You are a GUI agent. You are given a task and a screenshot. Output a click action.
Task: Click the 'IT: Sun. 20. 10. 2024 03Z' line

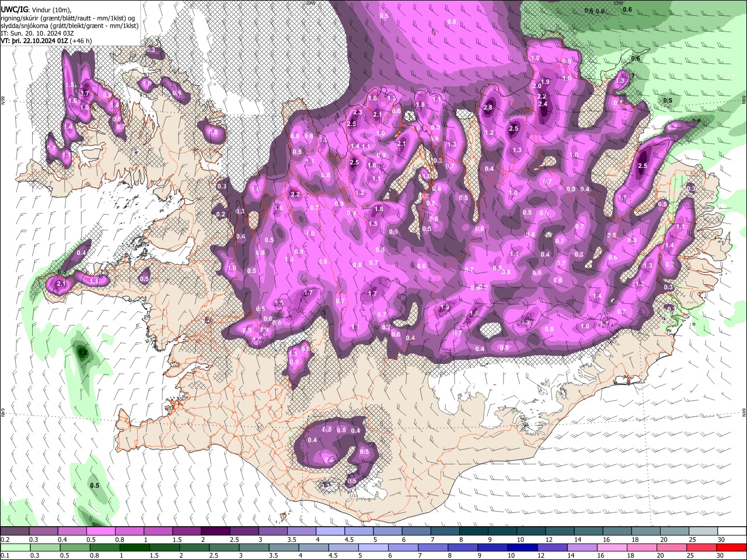37,33
